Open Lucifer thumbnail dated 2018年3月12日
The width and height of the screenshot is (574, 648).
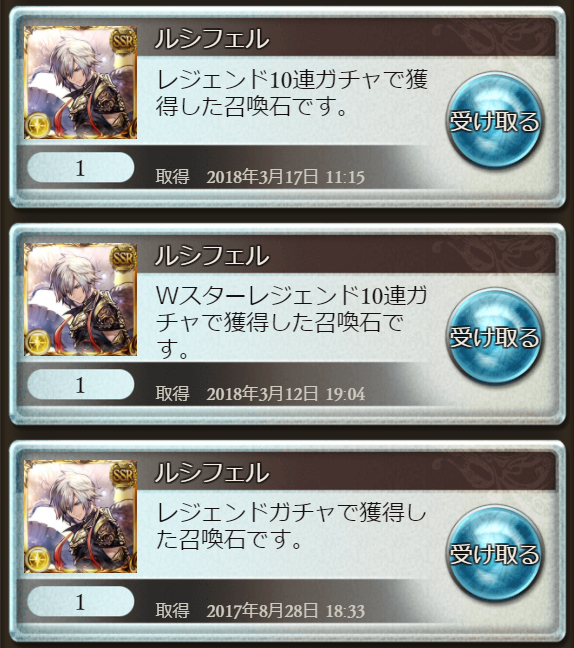pyautogui.click(x=81, y=299)
